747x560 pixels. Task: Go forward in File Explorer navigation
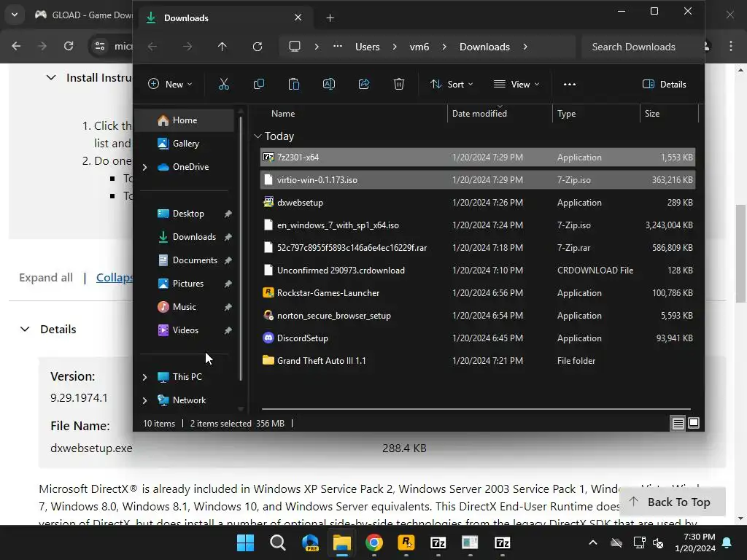187,47
